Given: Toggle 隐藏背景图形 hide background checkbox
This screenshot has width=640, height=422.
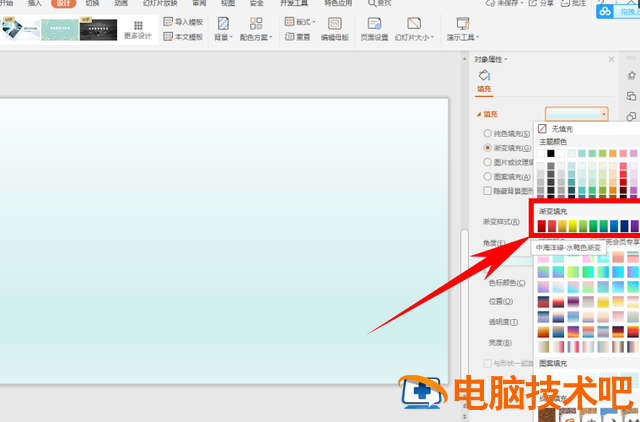Looking at the screenshot, I should pyautogui.click(x=487, y=191).
